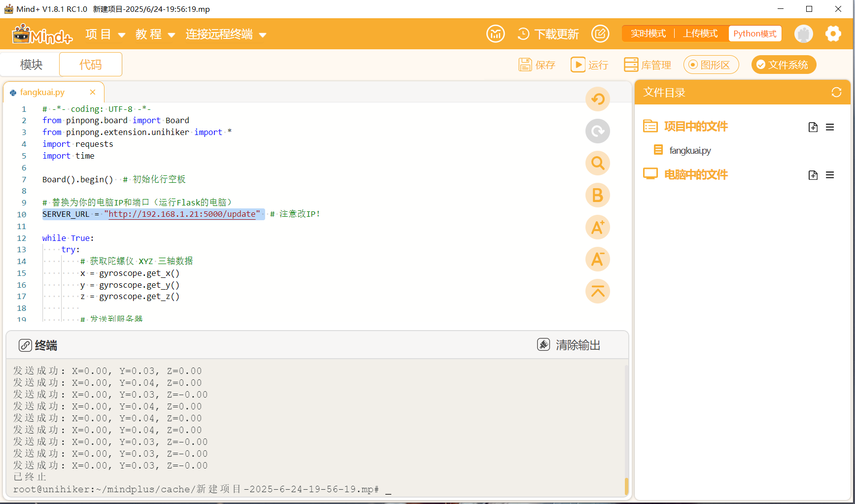This screenshot has height=504, width=855.
Task: Click the 'import requests' code line
Action: click(x=78, y=144)
